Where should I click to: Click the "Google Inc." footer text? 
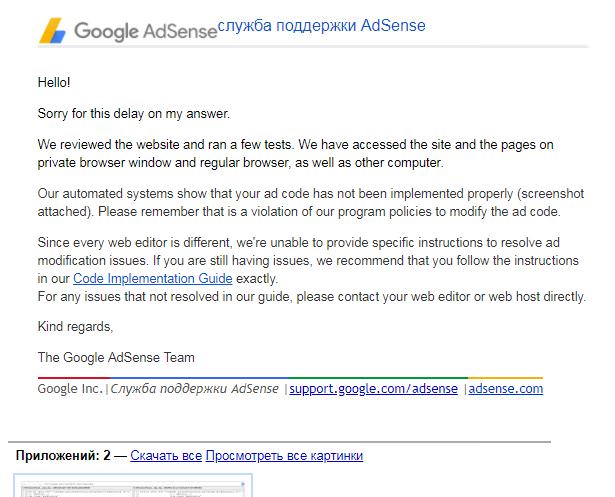(x=70, y=389)
